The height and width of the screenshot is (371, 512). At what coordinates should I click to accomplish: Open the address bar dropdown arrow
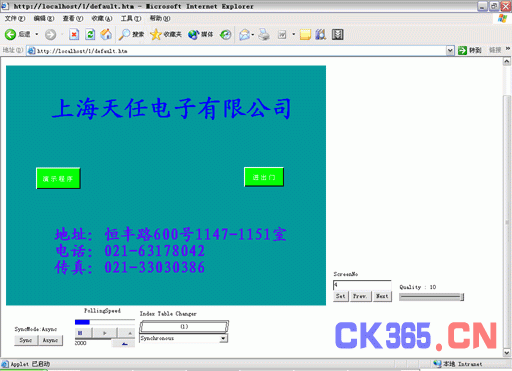click(450, 51)
